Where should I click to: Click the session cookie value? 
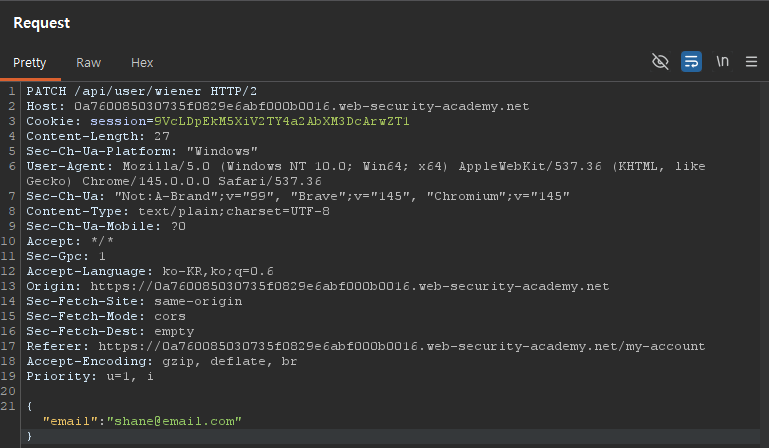click(x=282, y=121)
